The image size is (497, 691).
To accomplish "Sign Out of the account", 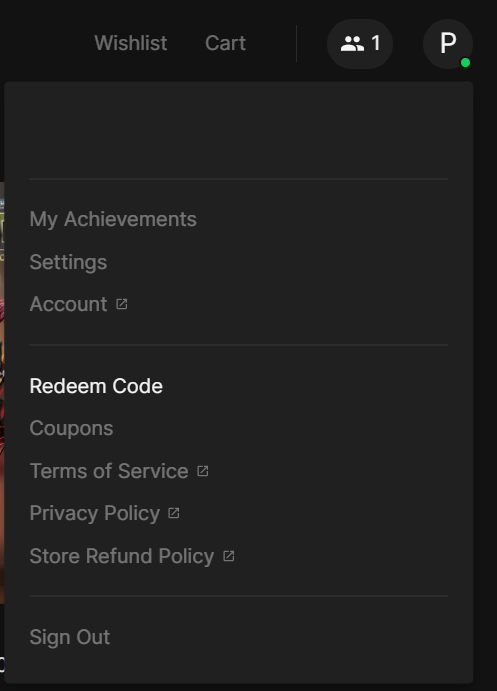I will click(x=70, y=637).
